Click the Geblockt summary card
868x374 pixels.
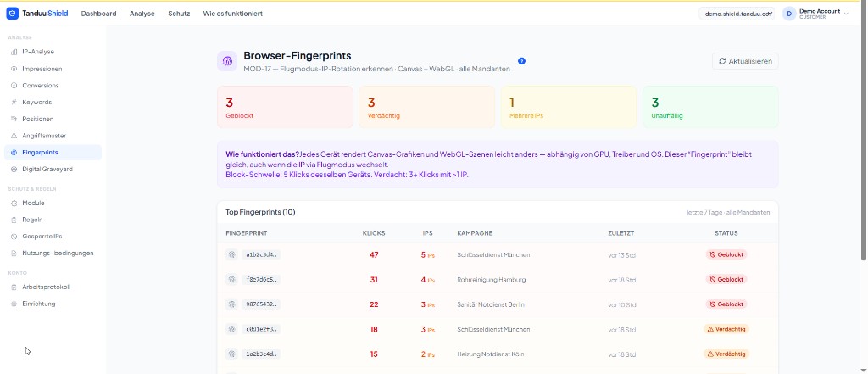click(285, 107)
